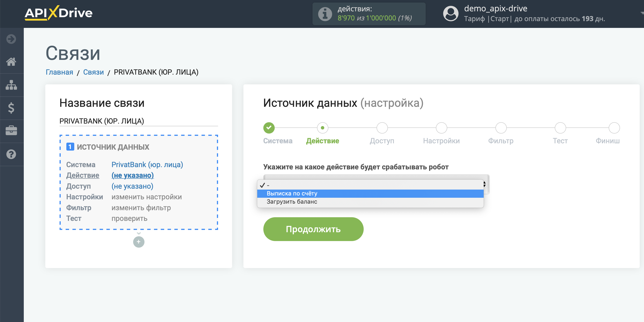Click the Действие underlined link
This screenshot has width=644, height=322.
click(x=83, y=175)
